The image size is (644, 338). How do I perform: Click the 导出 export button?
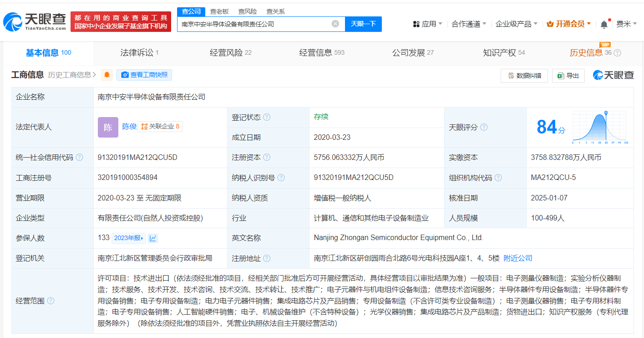click(568, 76)
